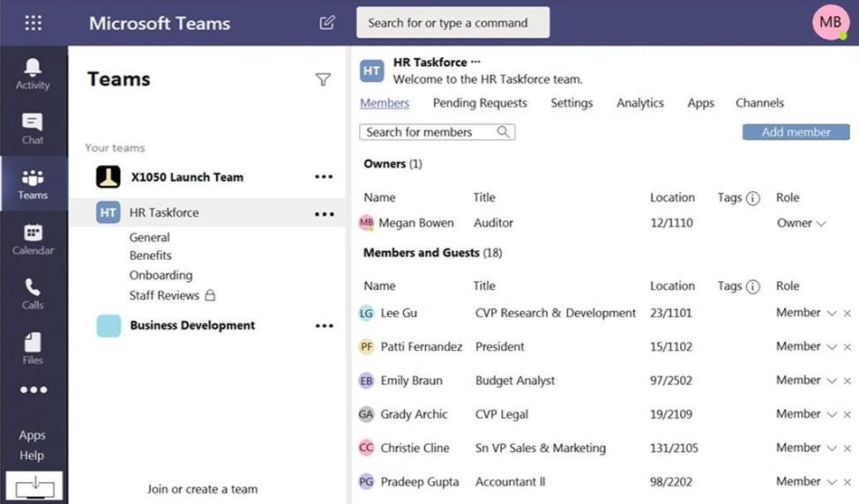Open the app launcher waffle icon
This screenshot has height=504, width=859.
(x=33, y=23)
